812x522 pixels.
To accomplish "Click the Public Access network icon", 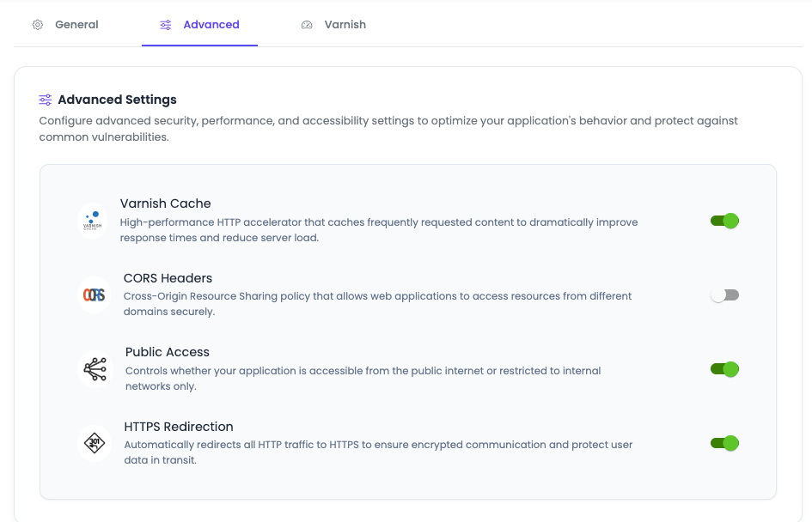I will tap(93, 369).
